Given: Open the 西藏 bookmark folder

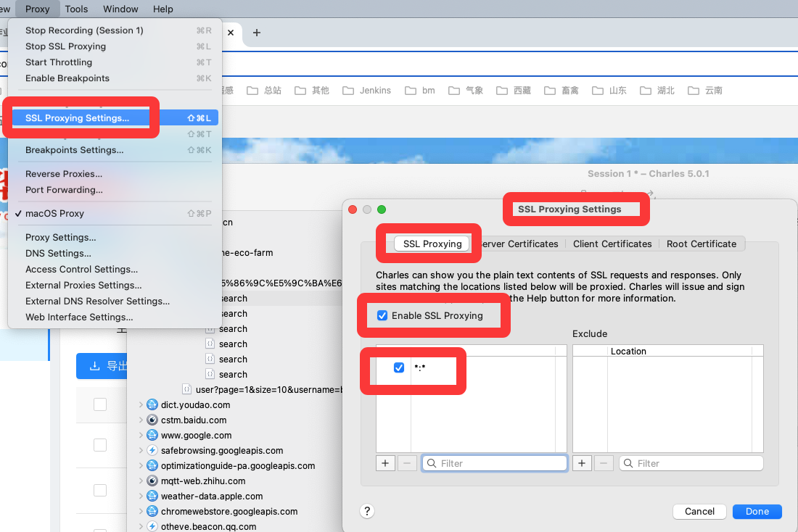Looking at the screenshot, I should (514, 91).
